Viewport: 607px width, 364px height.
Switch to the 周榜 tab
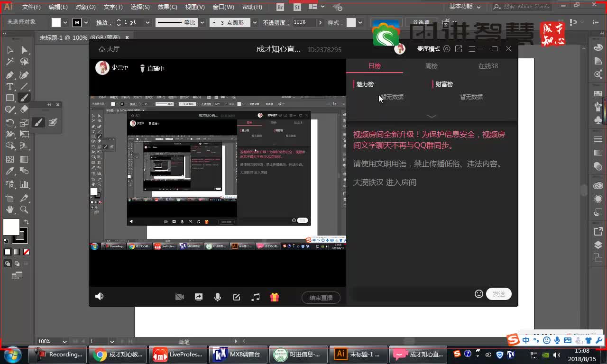coord(431,66)
